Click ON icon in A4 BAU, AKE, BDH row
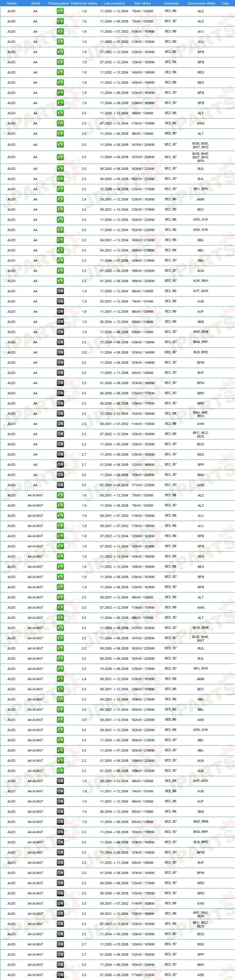The width and height of the screenshot is (235, 980). point(60,414)
